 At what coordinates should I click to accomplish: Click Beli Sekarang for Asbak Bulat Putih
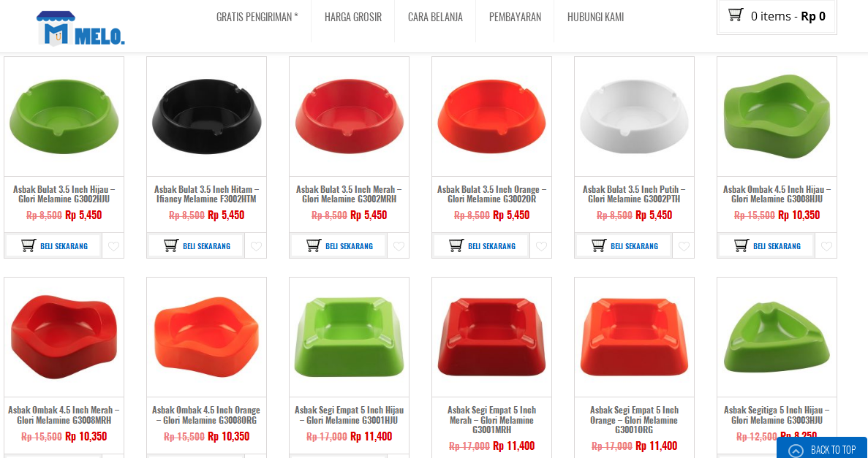pos(624,245)
